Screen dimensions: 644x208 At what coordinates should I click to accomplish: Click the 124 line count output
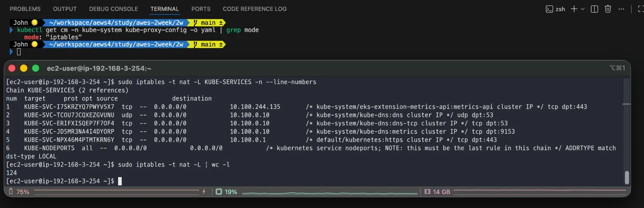click(x=11, y=173)
